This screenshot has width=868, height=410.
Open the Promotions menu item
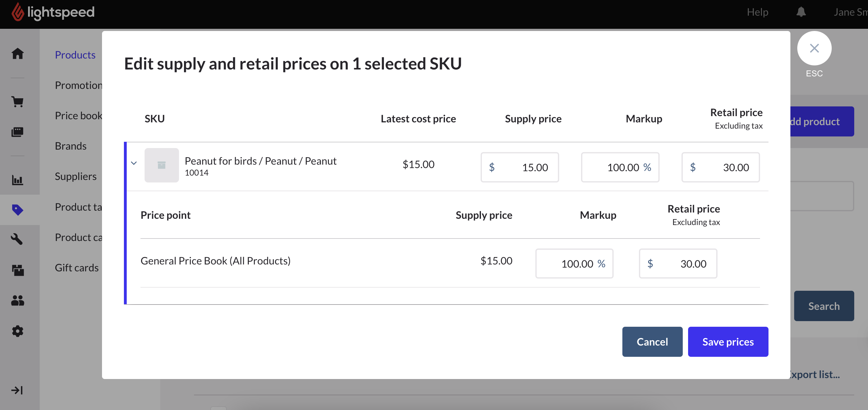(79, 85)
